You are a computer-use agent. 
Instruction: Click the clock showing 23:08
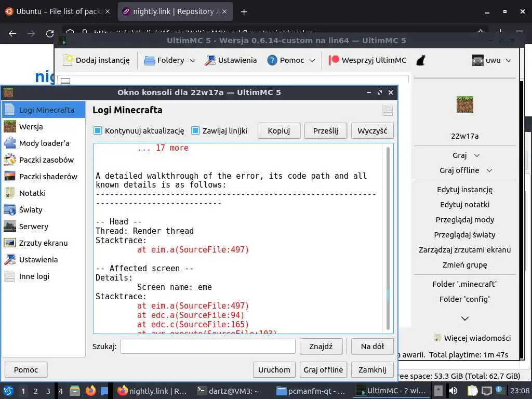point(520,391)
